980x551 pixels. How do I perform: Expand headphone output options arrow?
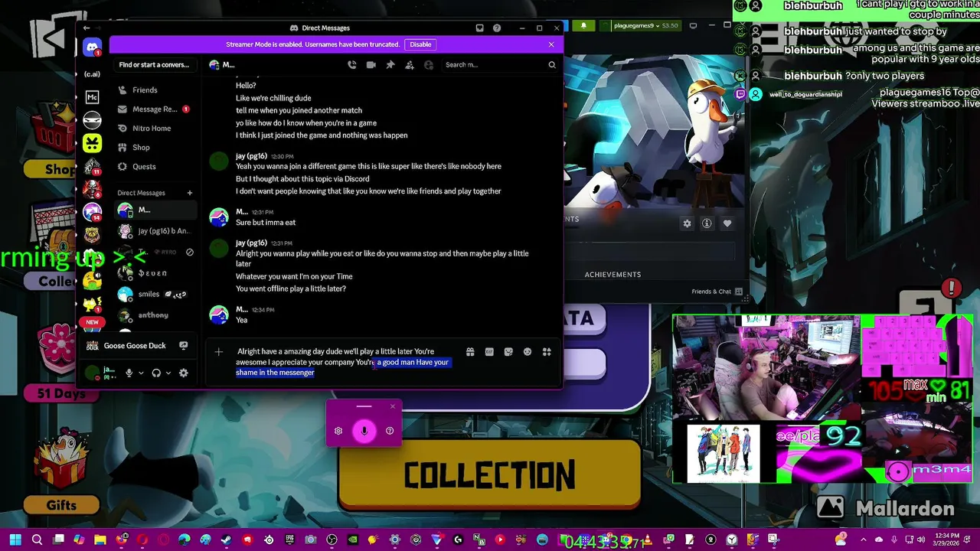tap(168, 373)
